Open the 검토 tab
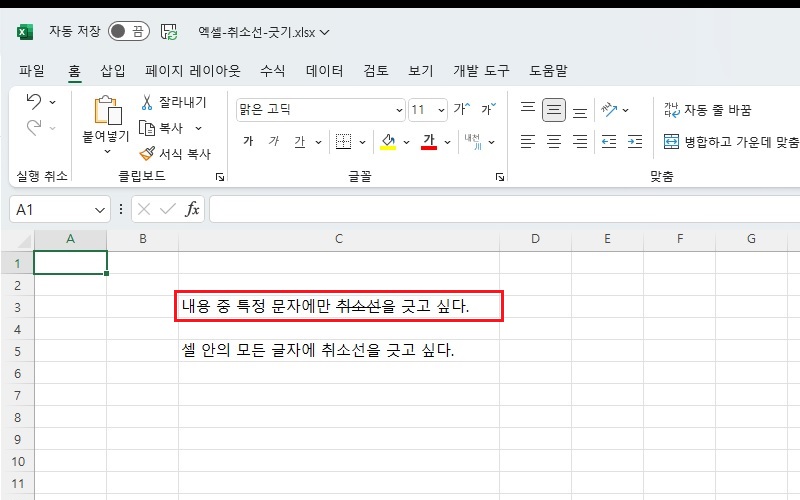Viewport: 800px width, 500px height. pos(376,70)
